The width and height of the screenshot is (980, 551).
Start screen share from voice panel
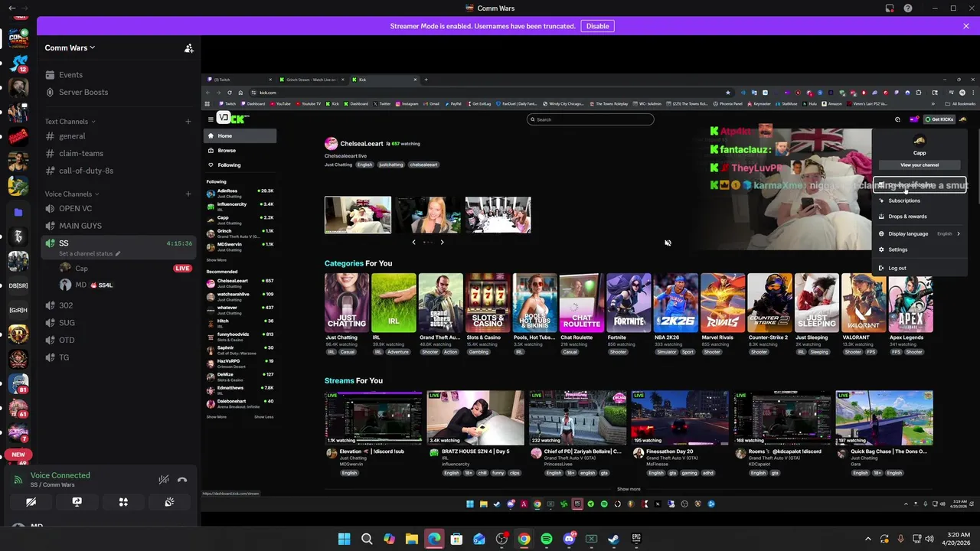[x=77, y=502]
